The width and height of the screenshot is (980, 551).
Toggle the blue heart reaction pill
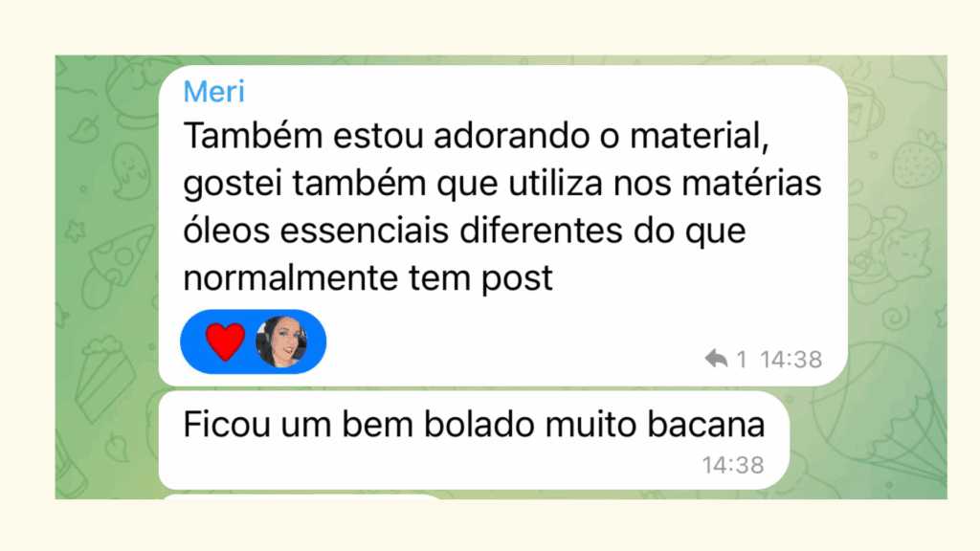point(253,342)
